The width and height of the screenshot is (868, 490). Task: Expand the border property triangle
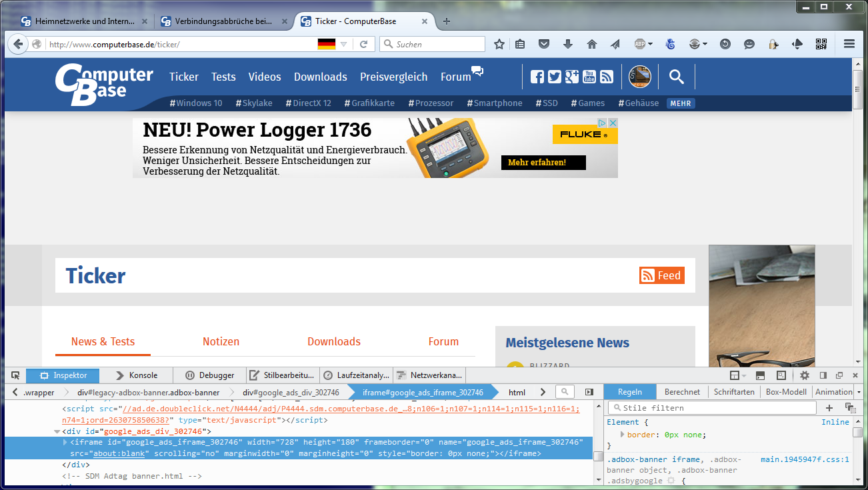click(622, 435)
